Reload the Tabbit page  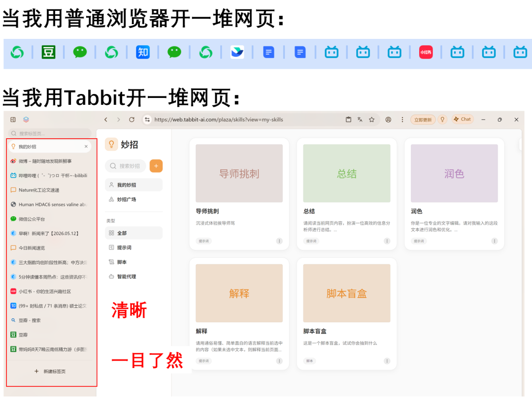132,120
